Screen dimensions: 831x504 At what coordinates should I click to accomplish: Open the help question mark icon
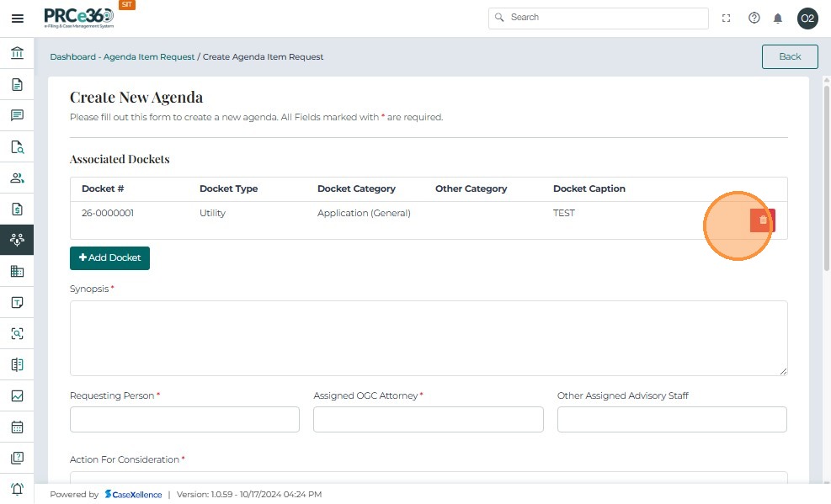pos(754,18)
